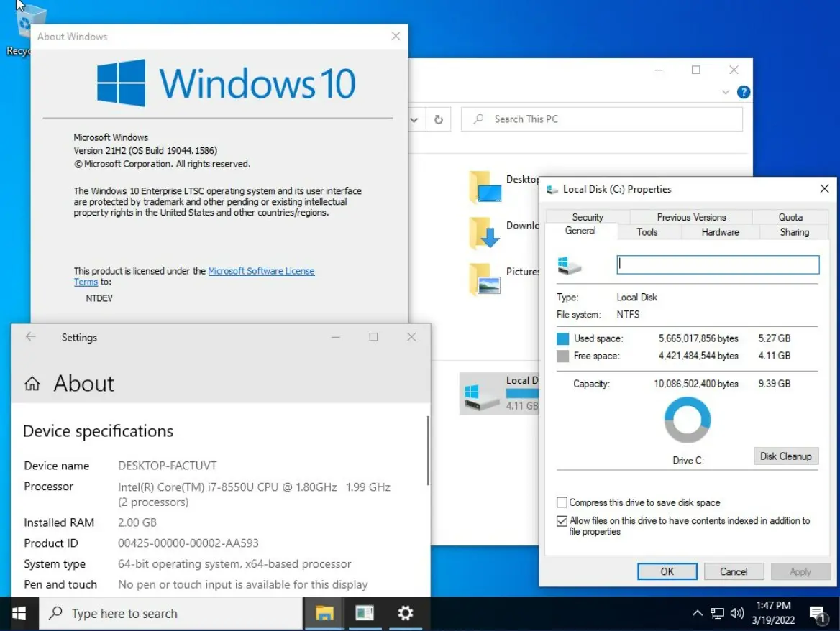This screenshot has width=840, height=631.
Task: Click the About Windows taskbar icon
Action: (365, 613)
